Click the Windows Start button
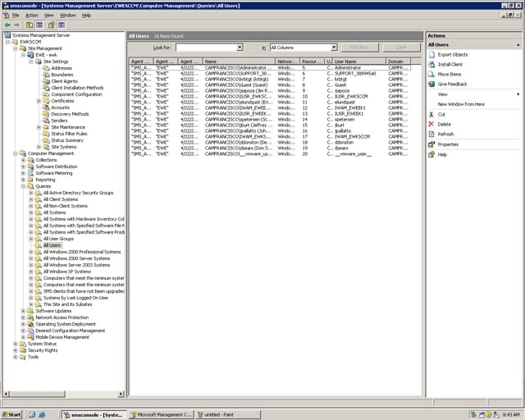Image resolution: width=525 pixels, height=420 pixels. click(x=11, y=414)
